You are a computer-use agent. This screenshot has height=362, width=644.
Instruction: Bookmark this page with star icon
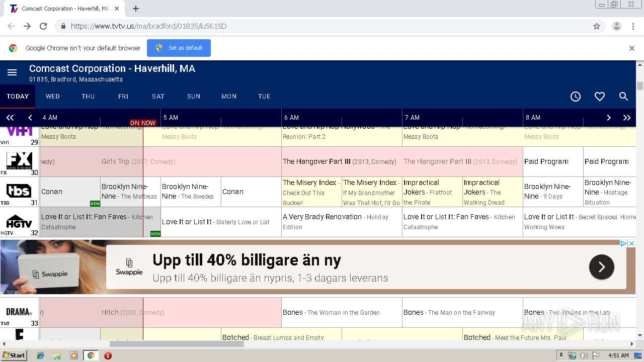point(597,26)
